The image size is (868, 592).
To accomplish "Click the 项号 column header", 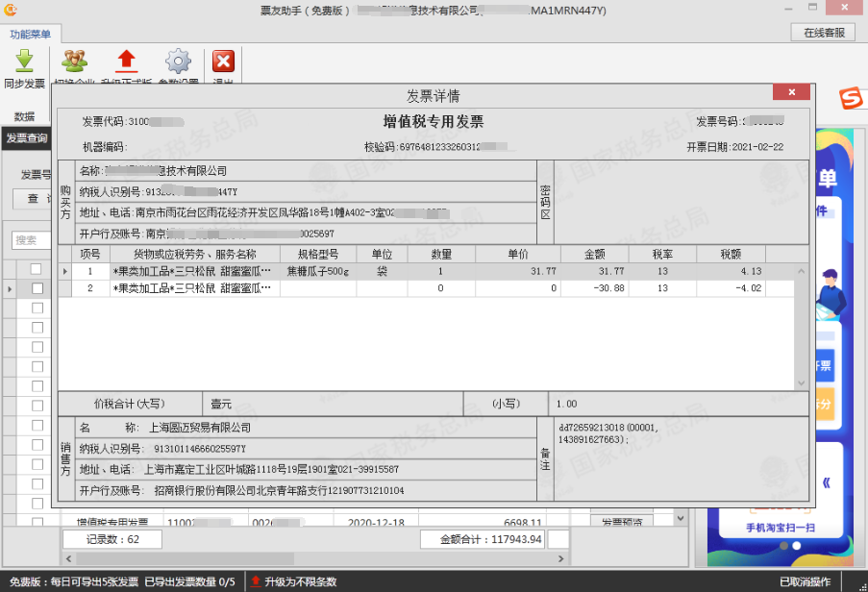I will click(x=90, y=254).
